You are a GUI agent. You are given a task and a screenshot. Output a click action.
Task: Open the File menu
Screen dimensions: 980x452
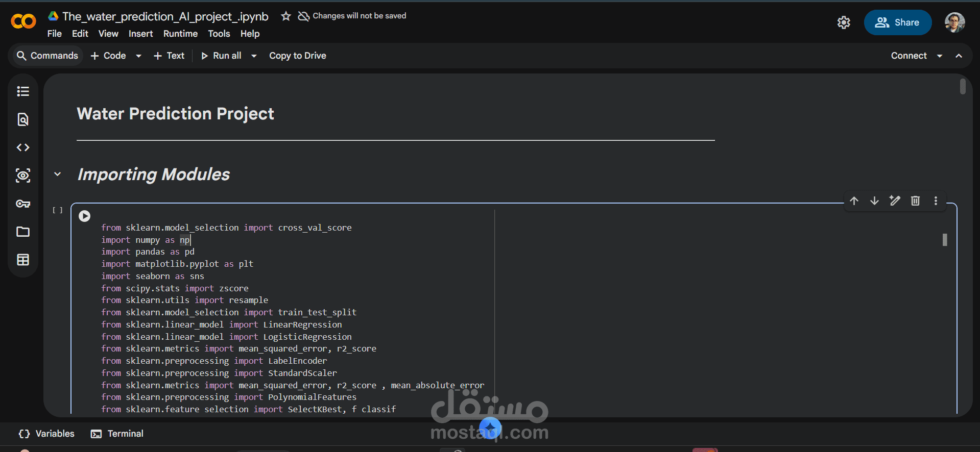tap(55, 34)
